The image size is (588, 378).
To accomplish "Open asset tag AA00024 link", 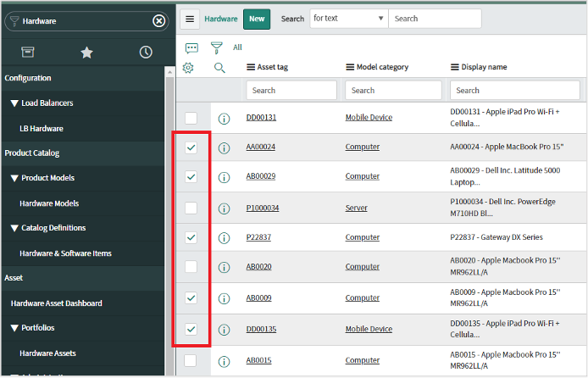I will [x=261, y=147].
